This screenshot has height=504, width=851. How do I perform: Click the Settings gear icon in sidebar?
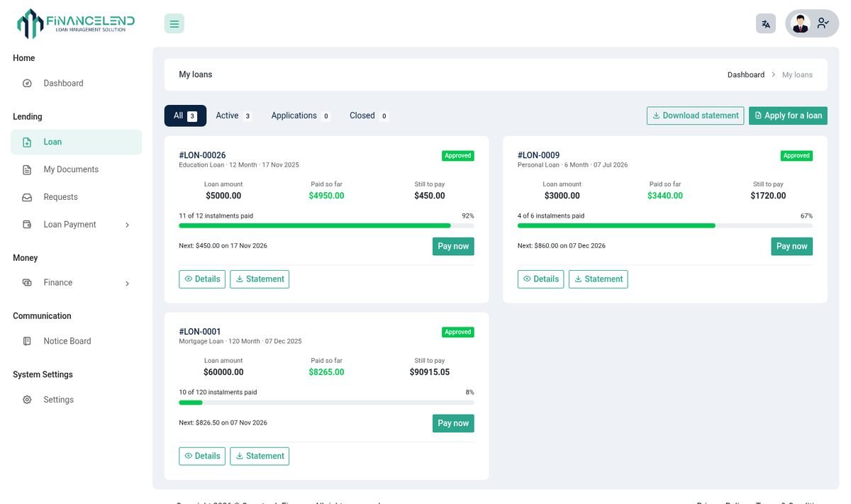tap(27, 400)
